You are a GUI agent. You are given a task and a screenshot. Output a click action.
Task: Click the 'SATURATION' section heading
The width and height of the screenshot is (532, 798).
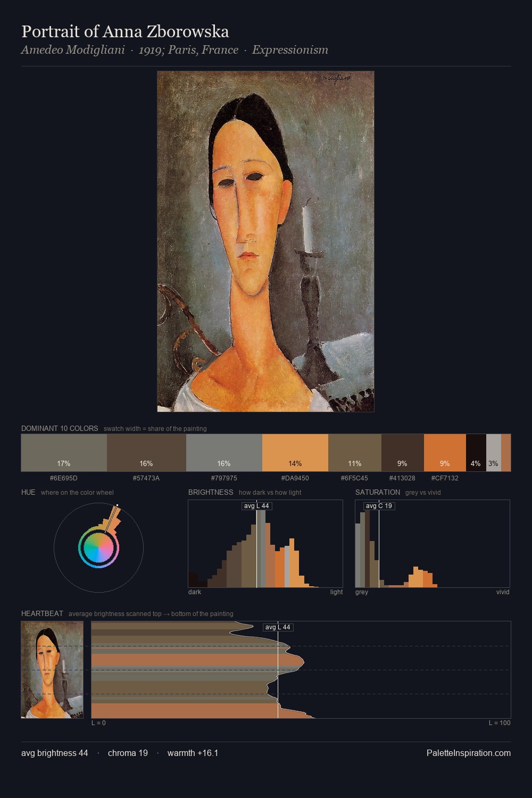point(378,492)
